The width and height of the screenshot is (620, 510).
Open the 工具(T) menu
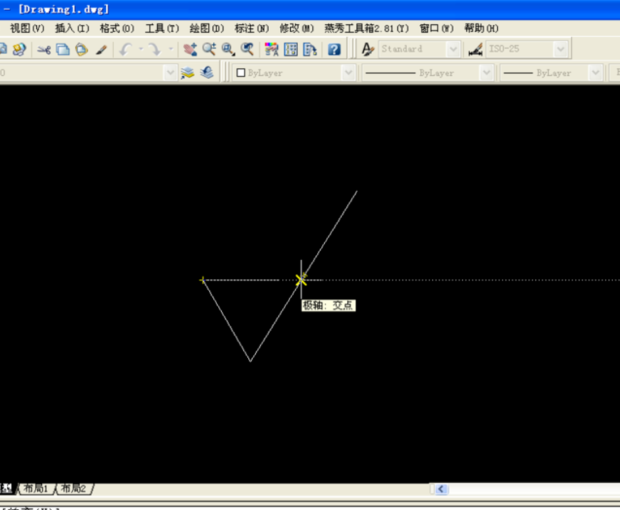pos(162,28)
